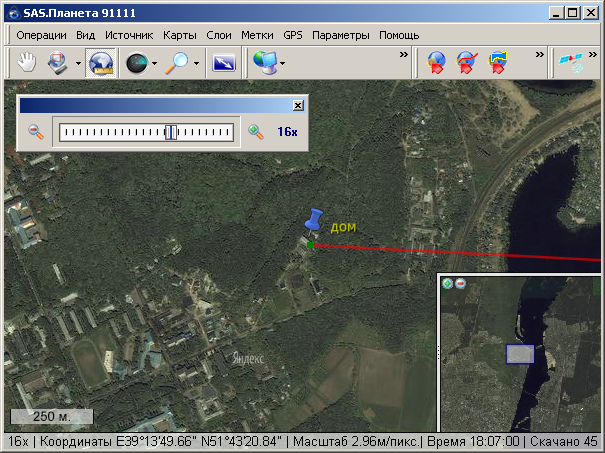
Task: Expand the selection tool dropdown arrow
Action: click(78, 64)
